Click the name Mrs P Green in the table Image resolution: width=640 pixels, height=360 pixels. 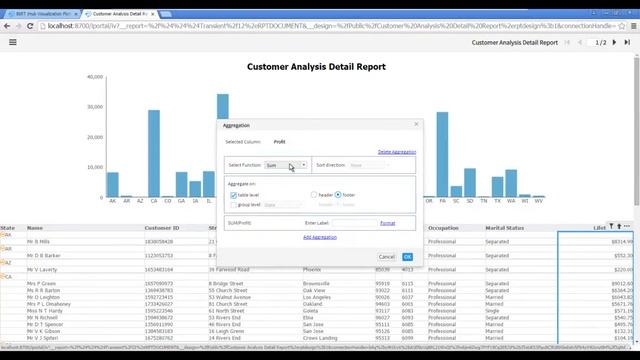41,283
